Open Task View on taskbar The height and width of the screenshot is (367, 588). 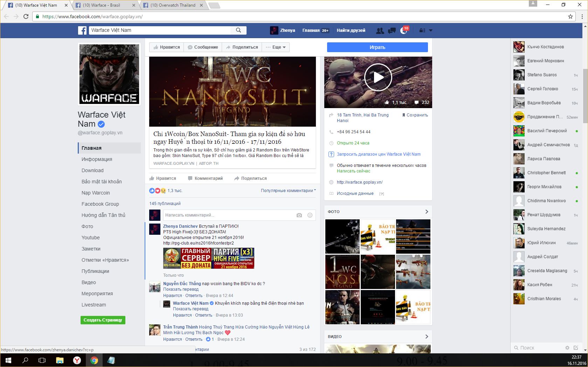(42, 360)
